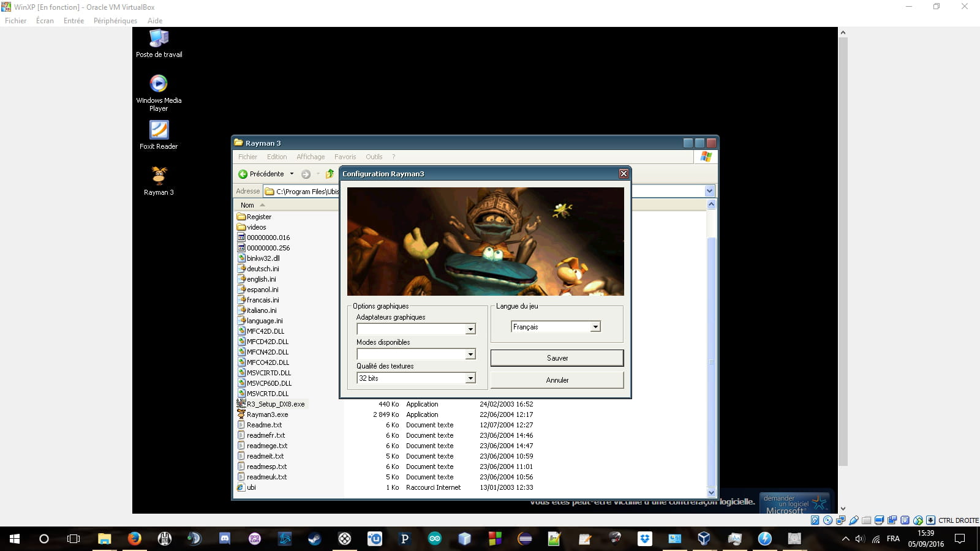Click VirtualBox window vertical scrollbar

(x=843, y=251)
